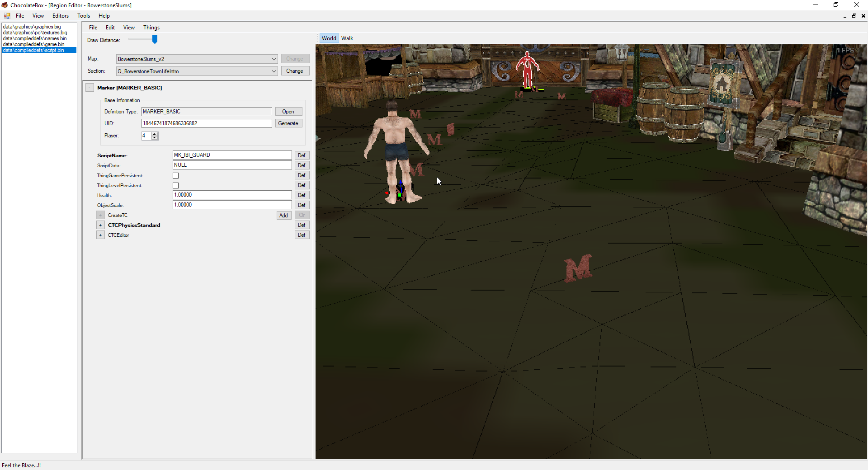Viewport: 868px width, 470px height.
Task: Click the ScriptData field showing NULL
Action: tap(232, 165)
